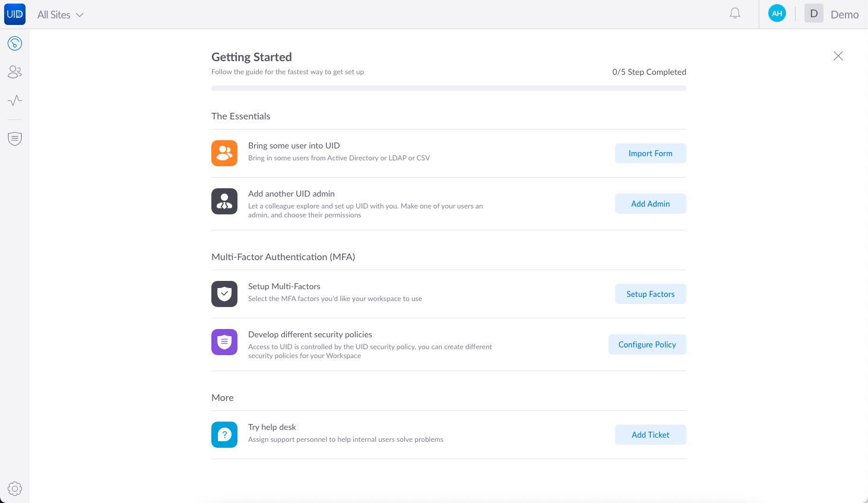868x503 pixels.
Task: Click the Setup Multi-Factors title
Action: click(284, 286)
